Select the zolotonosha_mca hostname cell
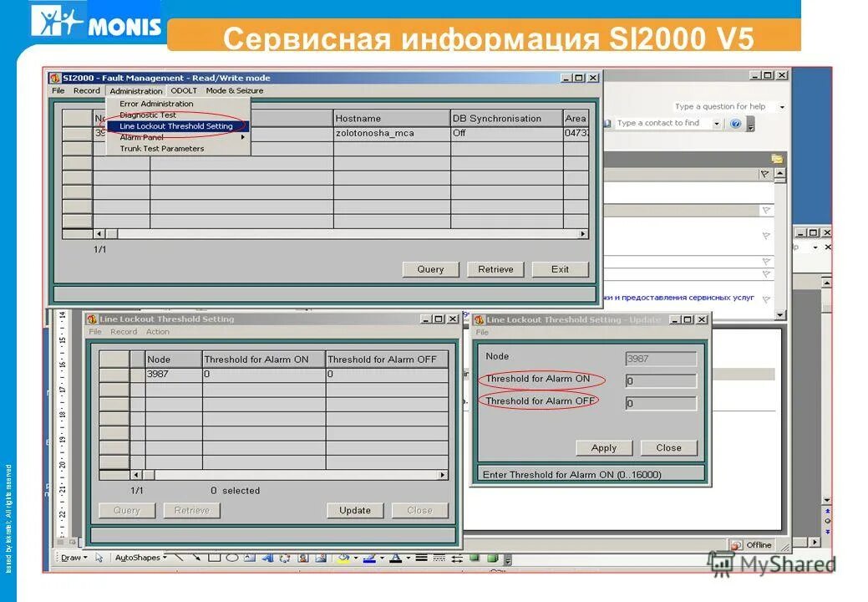The width and height of the screenshot is (868, 602). (393, 134)
